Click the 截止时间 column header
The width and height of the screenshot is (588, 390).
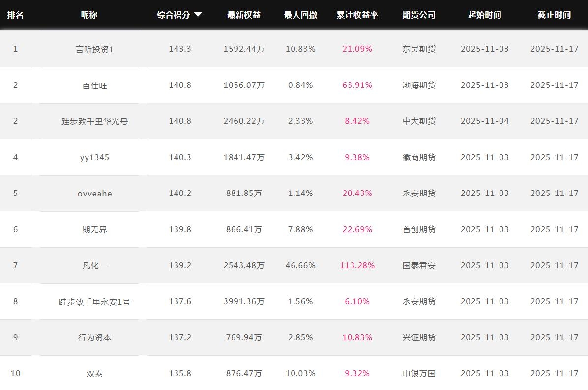[x=554, y=15]
